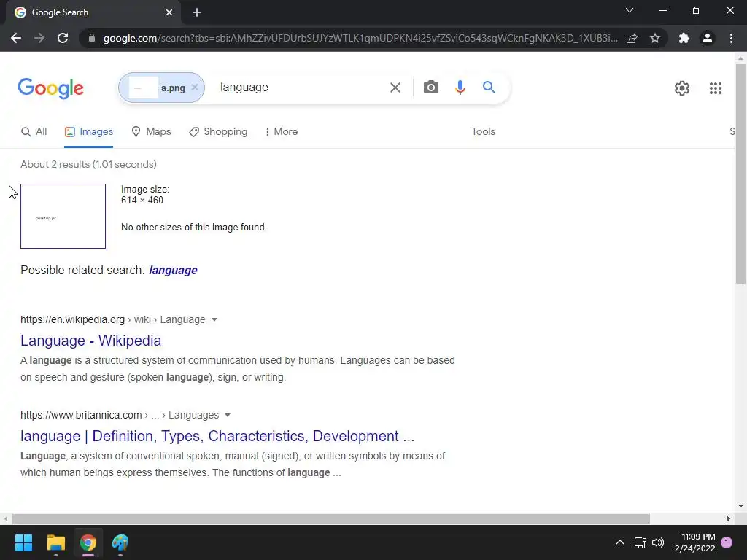This screenshot has height=560, width=747.
Task: Open the Extensions puzzle icon
Action: (684, 38)
